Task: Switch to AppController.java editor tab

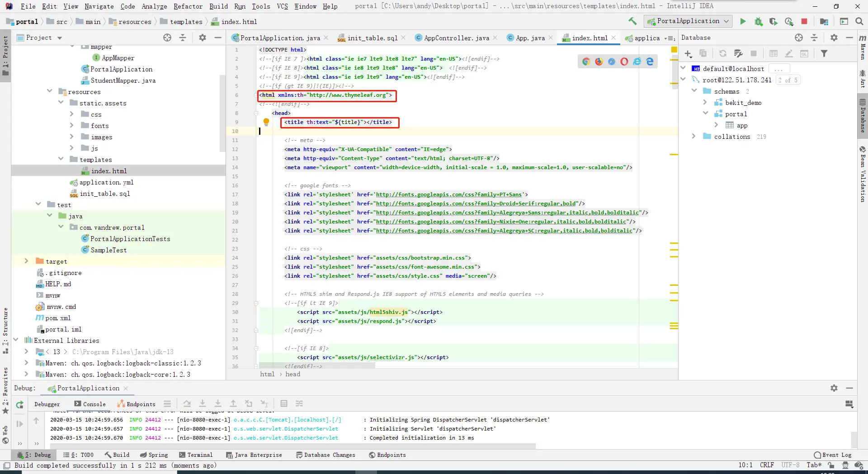Action: click(456, 38)
